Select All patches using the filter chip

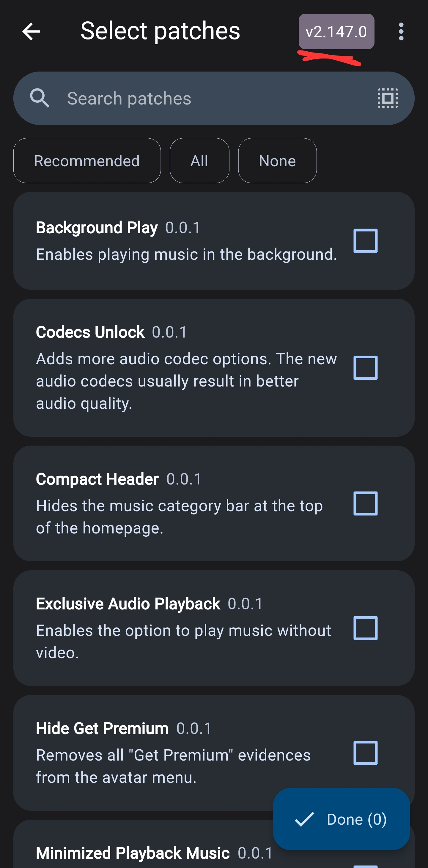click(199, 161)
